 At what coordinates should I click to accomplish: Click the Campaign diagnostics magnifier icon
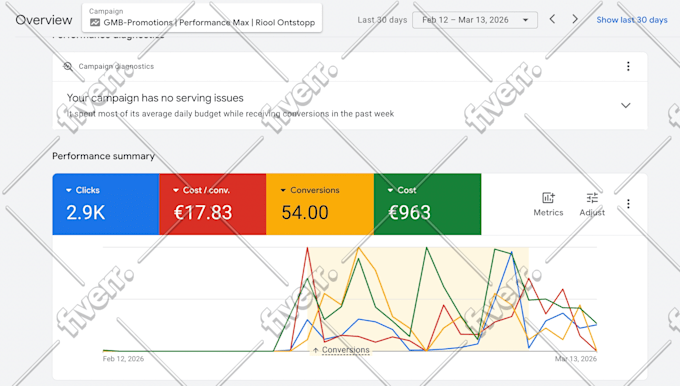68,66
